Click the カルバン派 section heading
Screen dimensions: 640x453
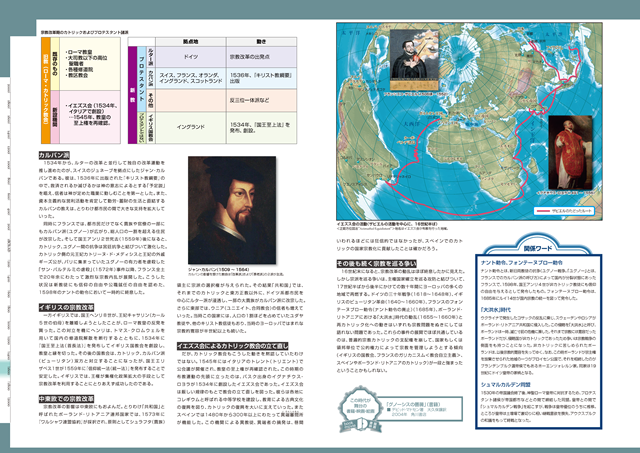pyautogui.click(x=54, y=155)
